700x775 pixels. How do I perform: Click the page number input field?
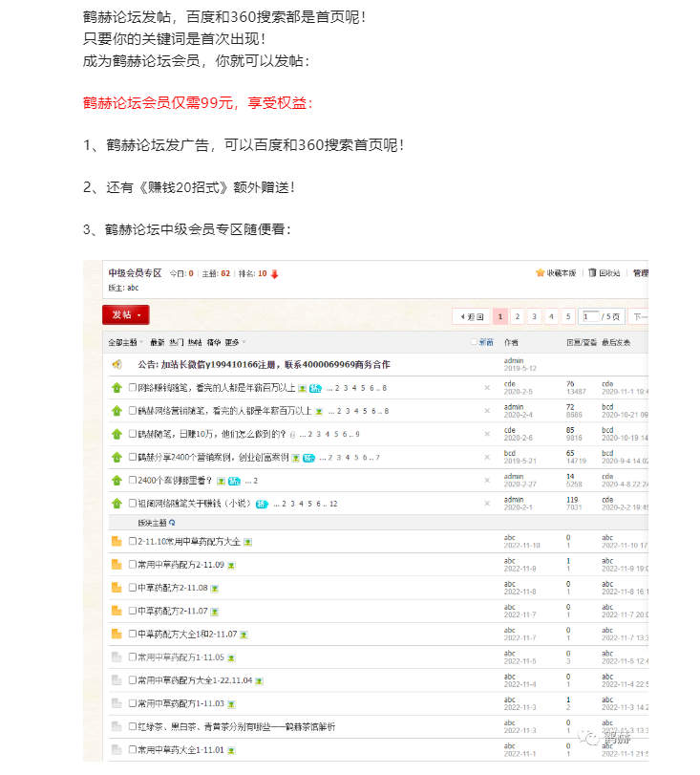click(x=590, y=316)
